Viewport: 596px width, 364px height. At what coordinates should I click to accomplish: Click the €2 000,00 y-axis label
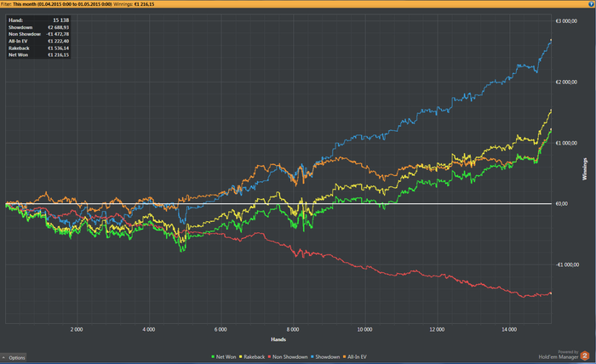[566, 82]
